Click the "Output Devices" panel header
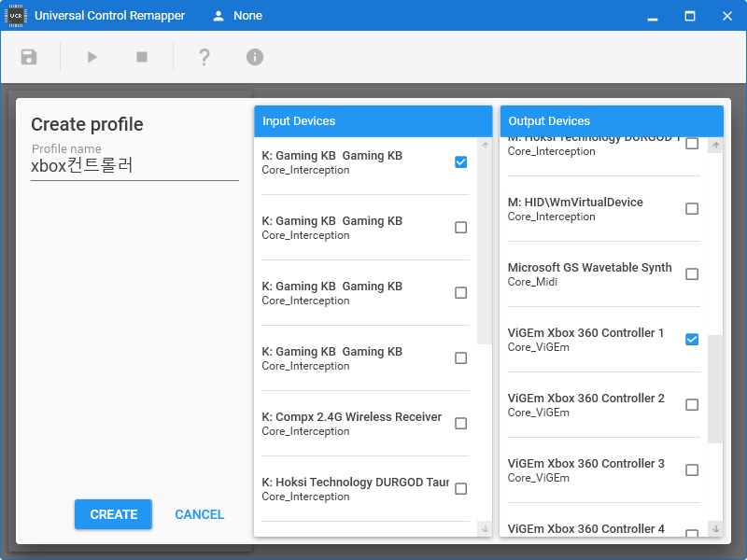747x560 pixels. pyautogui.click(x=612, y=121)
